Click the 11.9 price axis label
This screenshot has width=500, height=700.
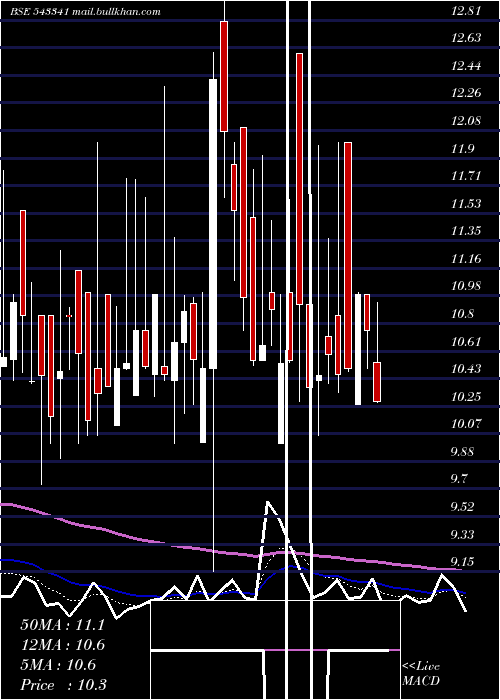click(462, 149)
